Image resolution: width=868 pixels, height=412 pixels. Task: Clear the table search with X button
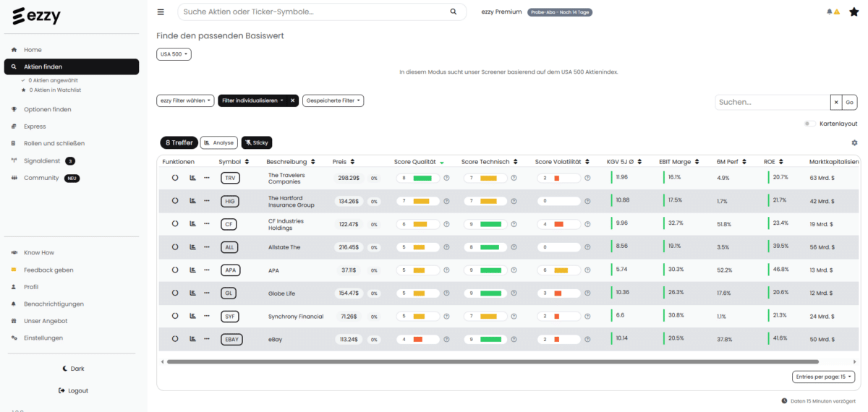835,103
